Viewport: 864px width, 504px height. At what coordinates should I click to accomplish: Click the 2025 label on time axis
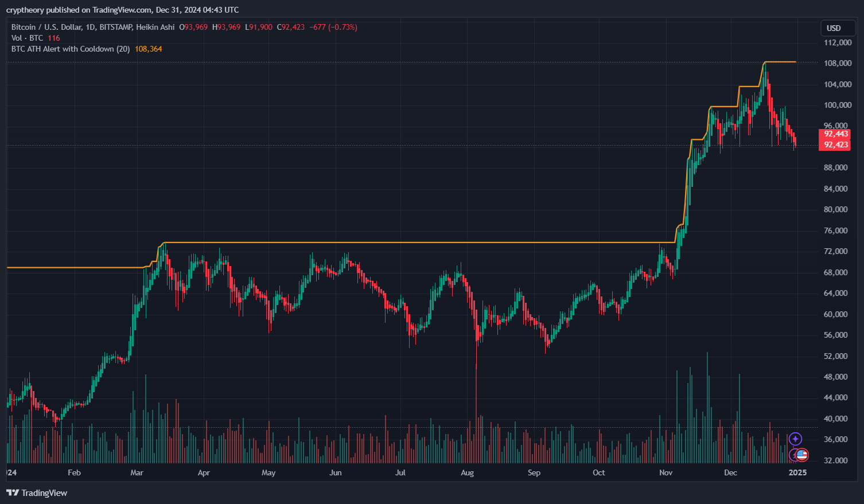click(x=797, y=472)
